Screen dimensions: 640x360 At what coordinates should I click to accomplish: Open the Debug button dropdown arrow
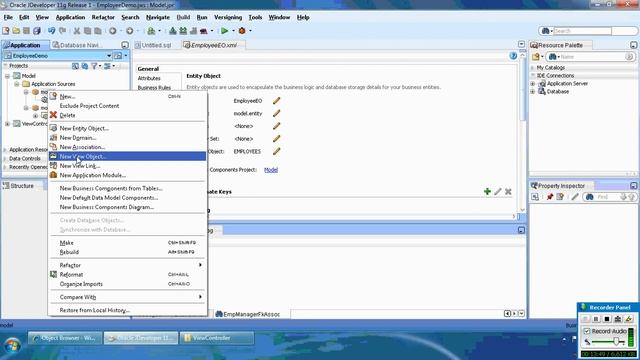click(250, 31)
